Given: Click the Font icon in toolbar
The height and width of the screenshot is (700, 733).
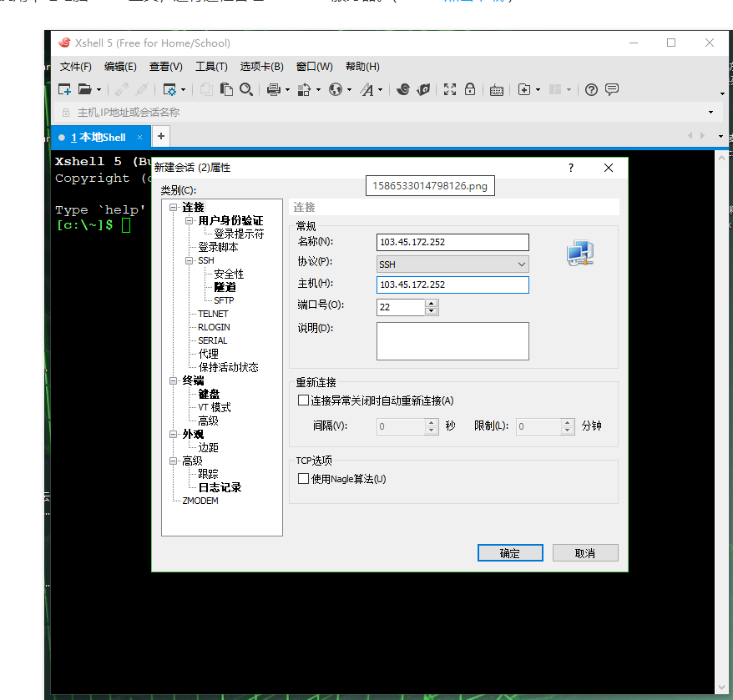Looking at the screenshot, I should tap(368, 89).
